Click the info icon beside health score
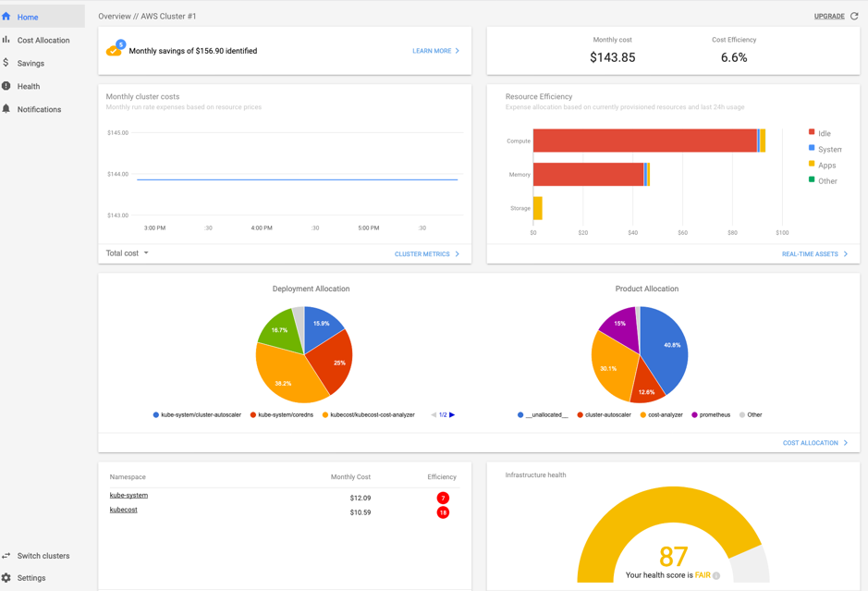The image size is (868, 591). 716,575
